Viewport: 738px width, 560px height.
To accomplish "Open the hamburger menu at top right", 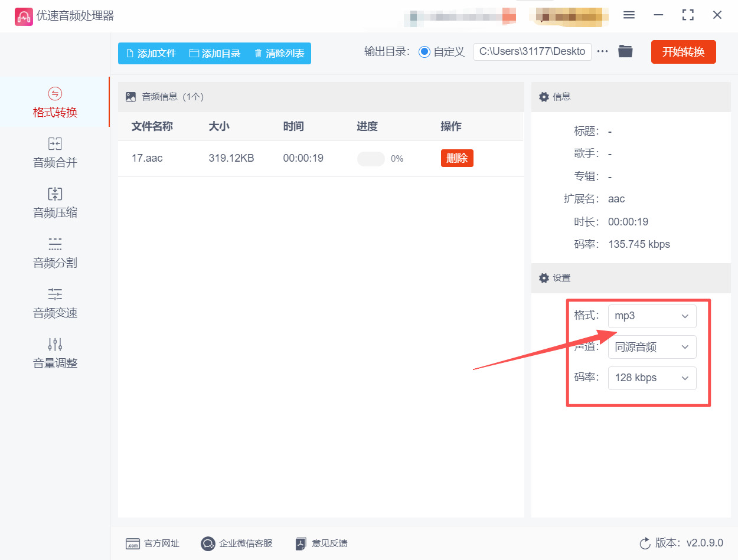I will [629, 15].
